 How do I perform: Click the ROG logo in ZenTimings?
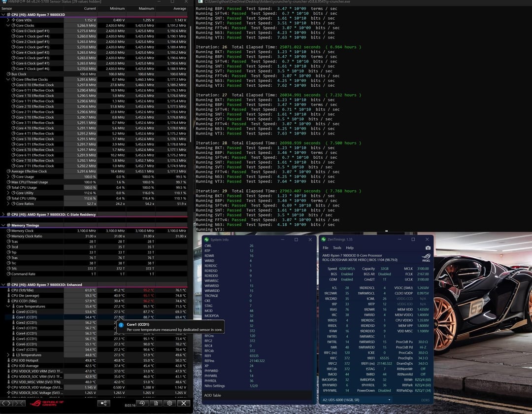(426, 258)
